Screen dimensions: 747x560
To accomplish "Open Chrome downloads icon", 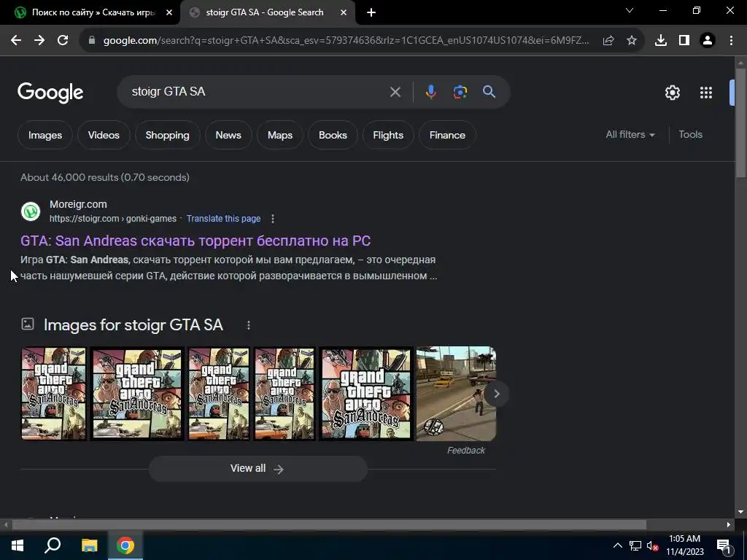I will pyautogui.click(x=661, y=41).
